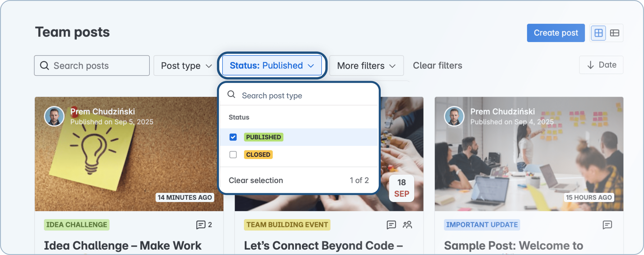The height and width of the screenshot is (255, 644).
Task: Switch to grid view layout
Action: click(598, 33)
